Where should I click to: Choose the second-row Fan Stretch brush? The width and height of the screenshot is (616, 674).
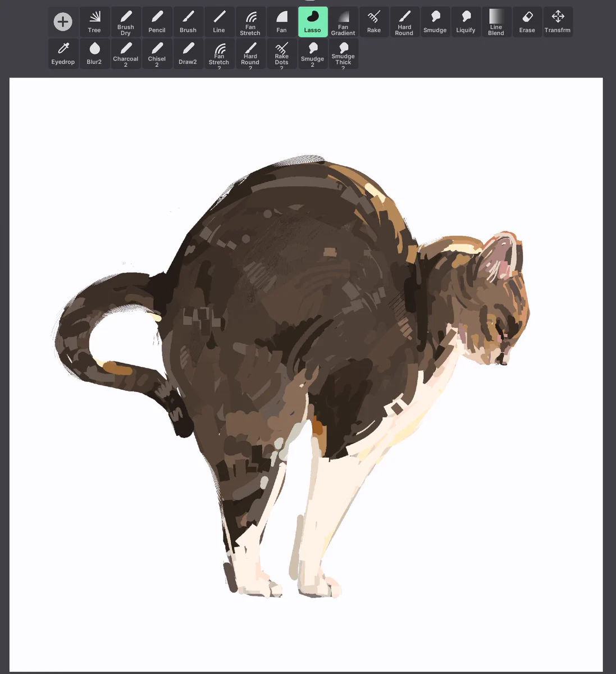[219, 54]
